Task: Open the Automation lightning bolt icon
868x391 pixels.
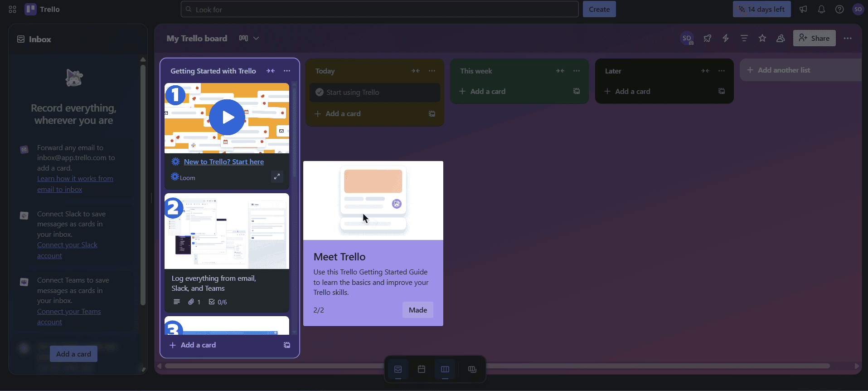Action: [x=726, y=39]
